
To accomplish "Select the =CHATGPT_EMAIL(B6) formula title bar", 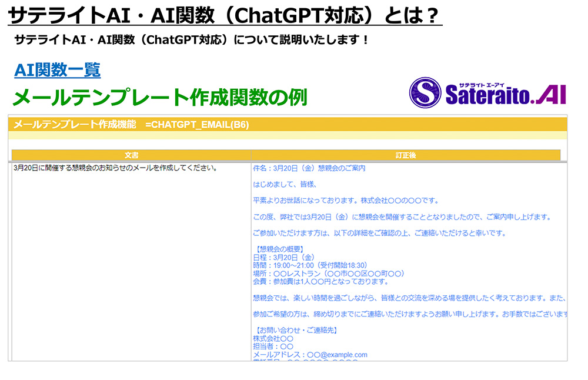I will point(288,125).
